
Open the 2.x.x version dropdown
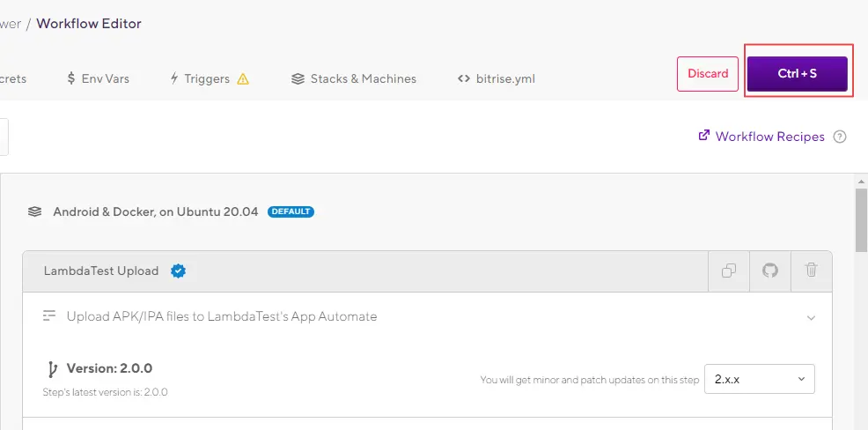[760, 379]
